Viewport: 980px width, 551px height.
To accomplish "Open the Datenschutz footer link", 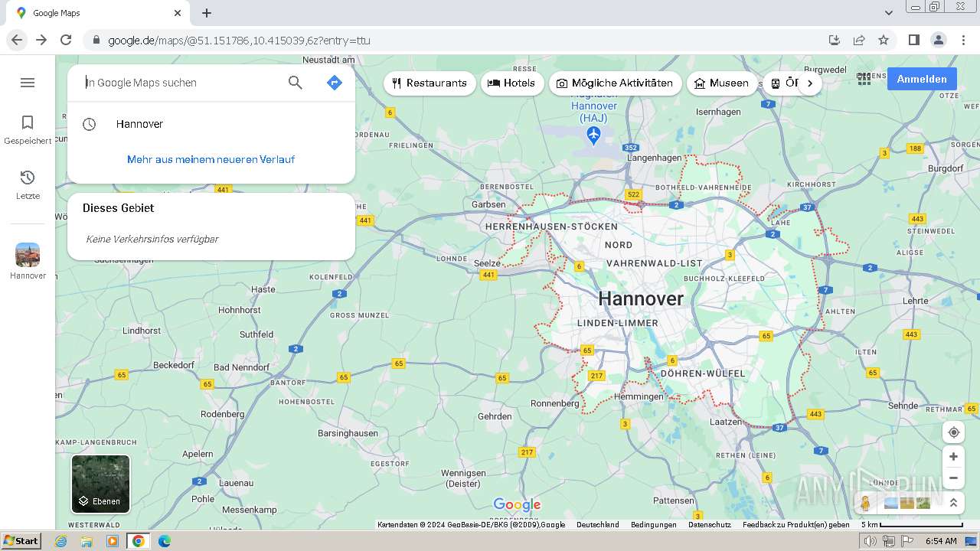I will click(x=710, y=525).
